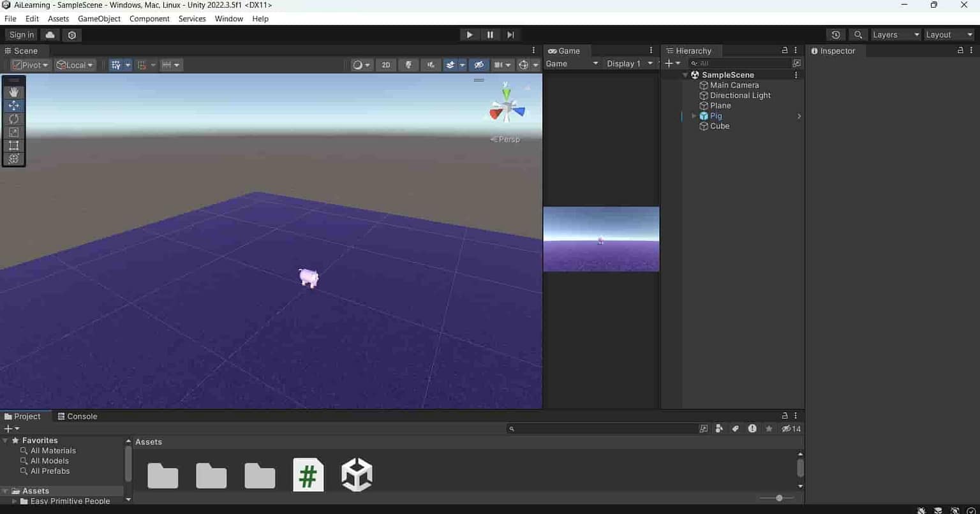Switch to the Console tab

point(77,416)
